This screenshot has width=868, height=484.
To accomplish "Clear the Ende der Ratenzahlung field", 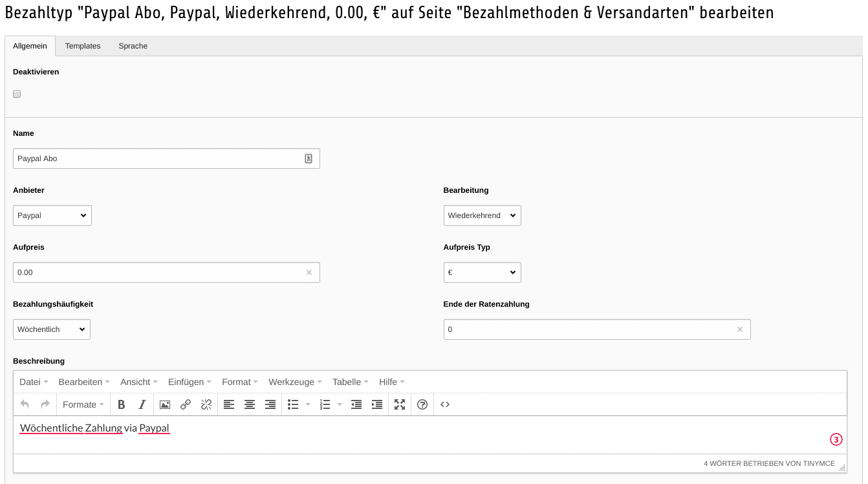I will click(740, 329).
